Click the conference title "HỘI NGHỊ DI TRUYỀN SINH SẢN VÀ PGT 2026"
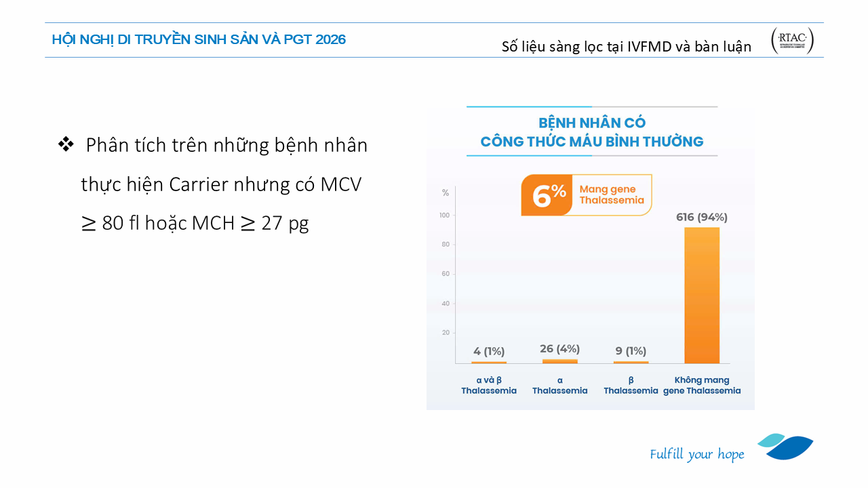The height and width of the screenshot is (488, 868). (199, 40)
